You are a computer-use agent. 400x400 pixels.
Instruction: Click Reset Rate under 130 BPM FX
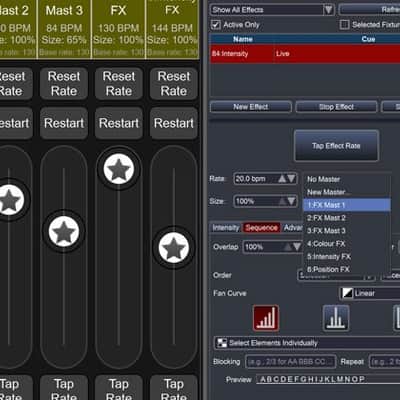click(x=119, y=84)
